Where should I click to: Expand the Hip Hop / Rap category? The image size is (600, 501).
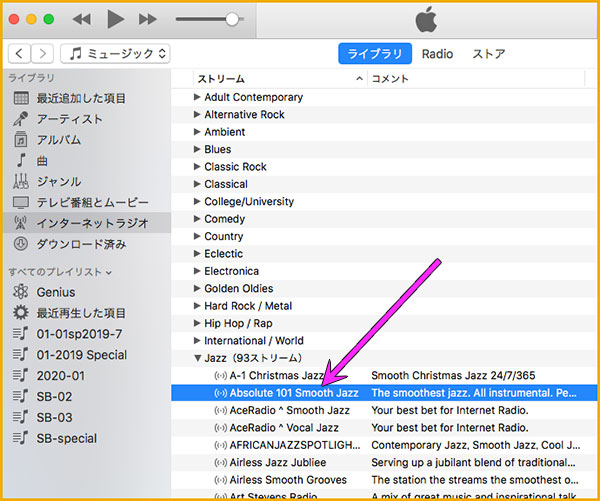point(197,323)
